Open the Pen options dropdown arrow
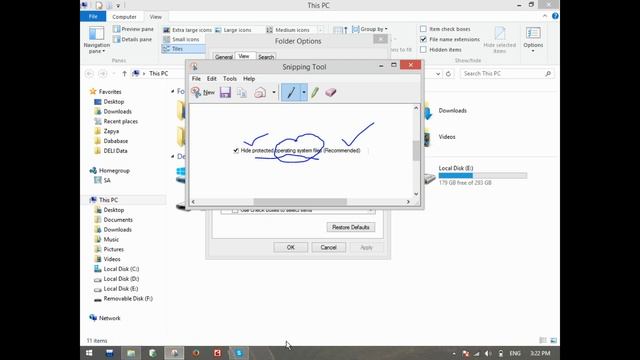Image resolution: width=640 pixels, height=360 pixels. pyautogui.click(x=304, y=93)
